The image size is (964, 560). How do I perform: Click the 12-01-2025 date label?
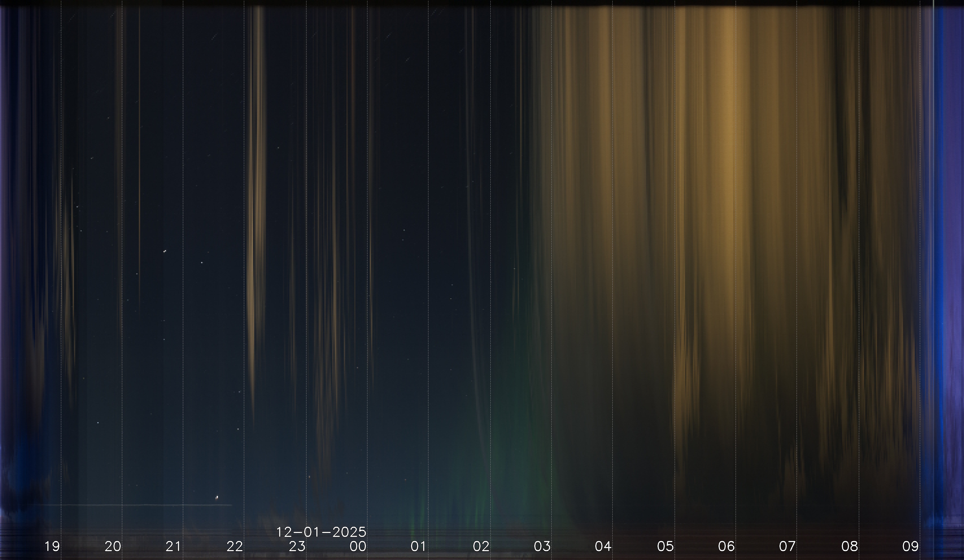(x=321, y=532)
